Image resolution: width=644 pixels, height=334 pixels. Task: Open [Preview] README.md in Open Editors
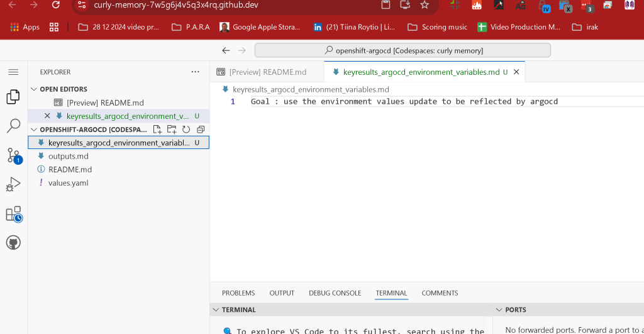pos(119,103)
